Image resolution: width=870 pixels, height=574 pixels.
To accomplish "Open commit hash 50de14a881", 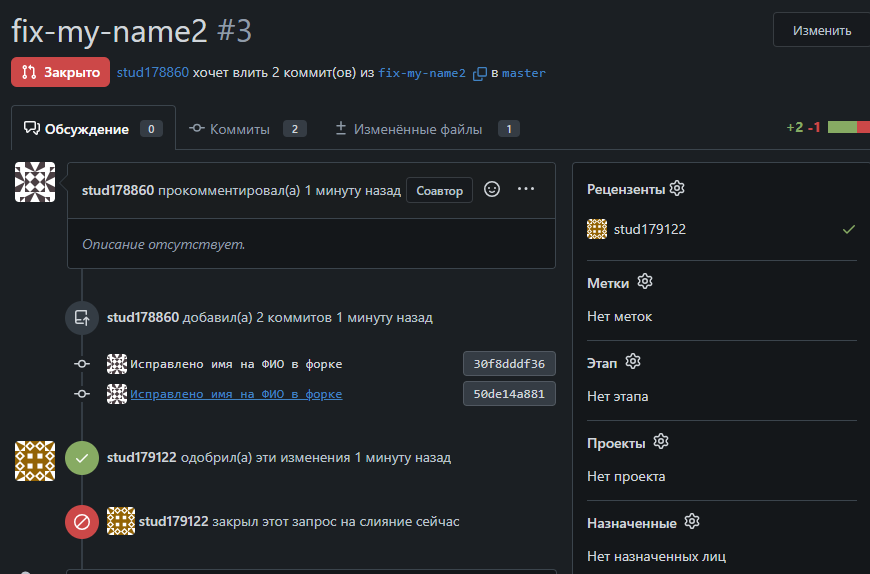I will pos(509,394).
